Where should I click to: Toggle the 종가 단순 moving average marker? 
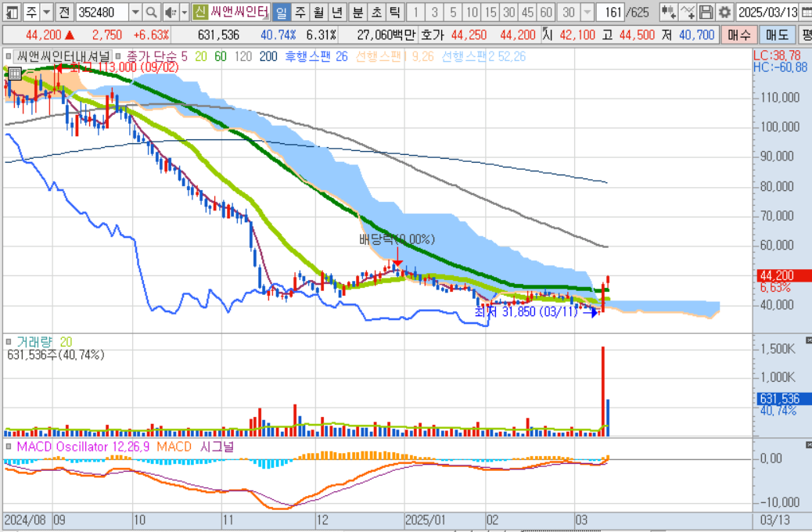pyautogui.click(x=119, y=56)
